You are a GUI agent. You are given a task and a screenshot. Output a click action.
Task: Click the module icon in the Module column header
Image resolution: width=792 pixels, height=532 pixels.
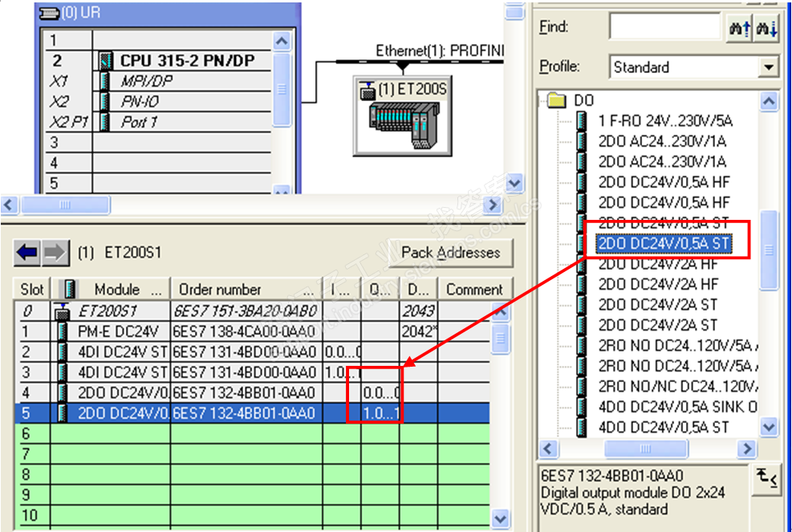67,290
